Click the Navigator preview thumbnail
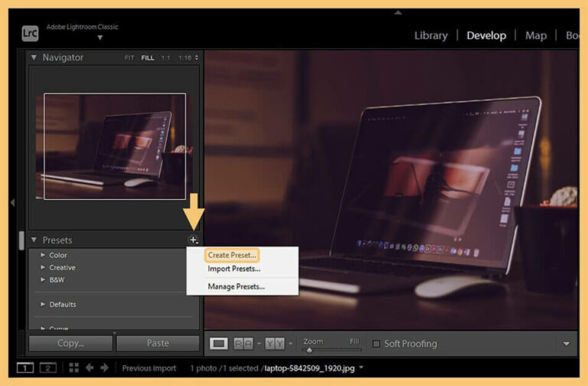 [114, 146]
